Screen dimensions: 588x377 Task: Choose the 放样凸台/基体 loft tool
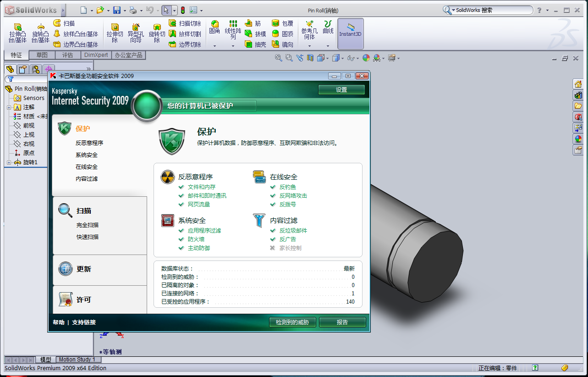(x=76, y=34)
